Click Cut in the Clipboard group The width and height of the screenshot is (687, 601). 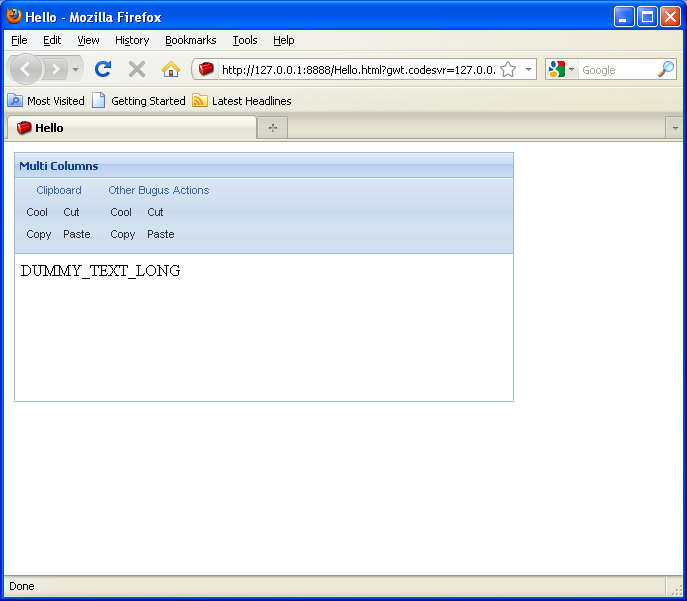pos(71,212)
